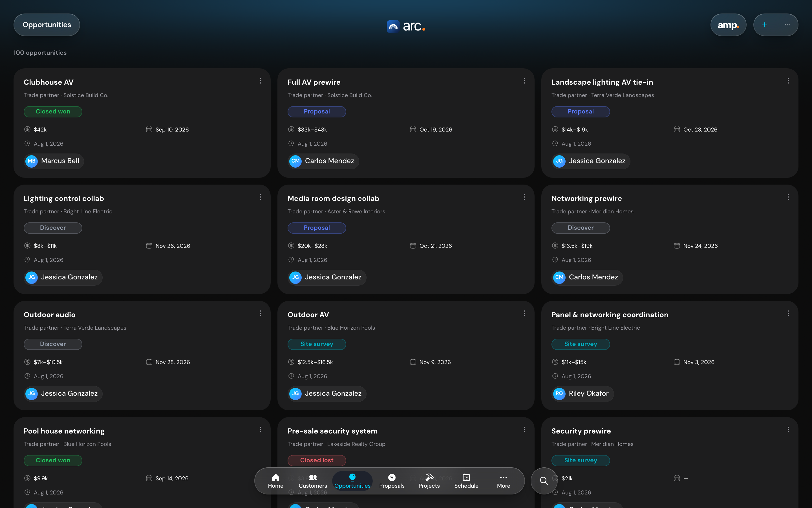812x508 pixels.
Task: Click the arc. logo icon
Action: (393, 26)
